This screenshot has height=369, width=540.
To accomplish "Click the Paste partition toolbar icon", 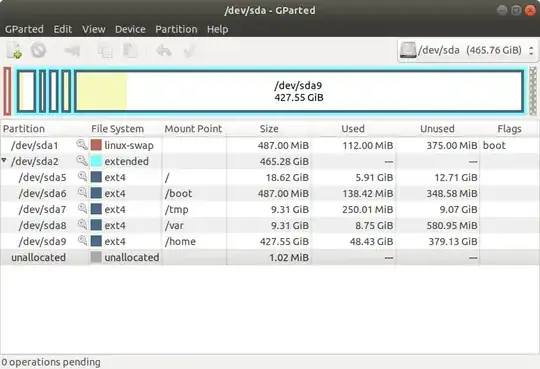I will [130, 51].
